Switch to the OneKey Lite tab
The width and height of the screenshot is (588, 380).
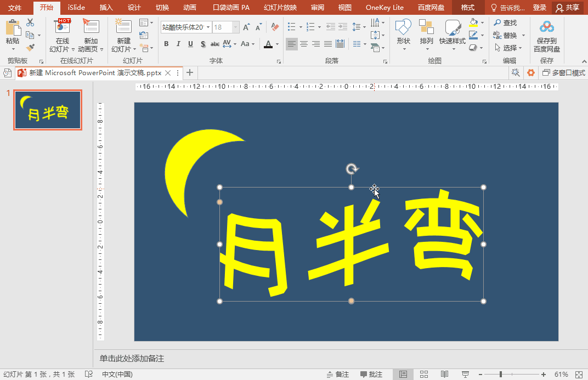point(385,8)
